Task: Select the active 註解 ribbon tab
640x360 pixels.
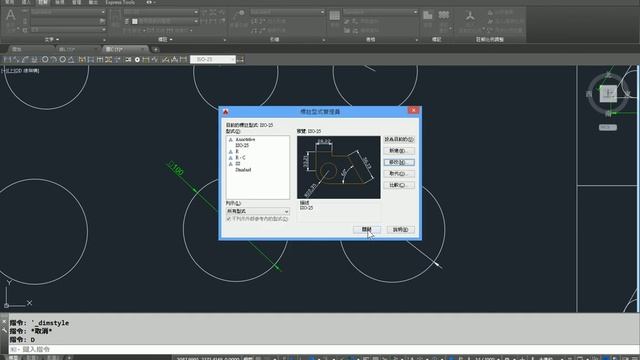Action: 42,2
